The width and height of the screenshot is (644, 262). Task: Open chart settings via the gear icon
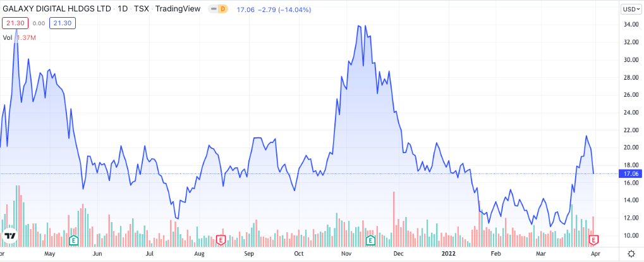629,253
